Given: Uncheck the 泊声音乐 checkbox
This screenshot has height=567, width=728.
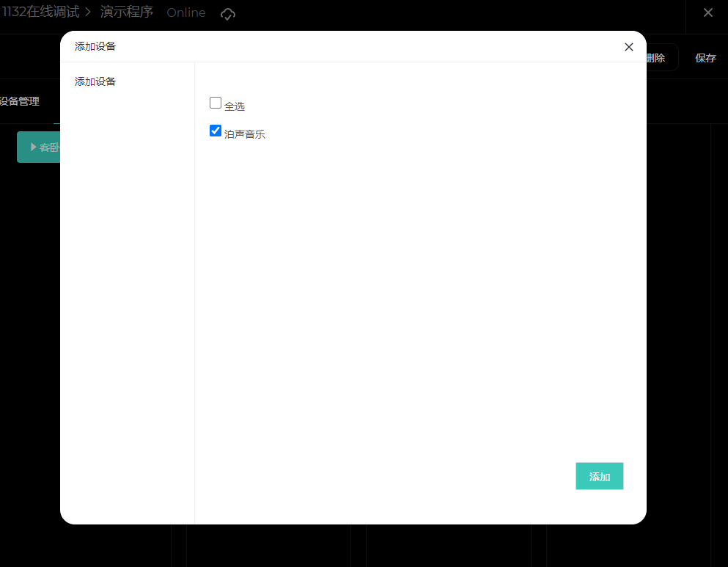Looking at the screenshot, I should point(216,131).
